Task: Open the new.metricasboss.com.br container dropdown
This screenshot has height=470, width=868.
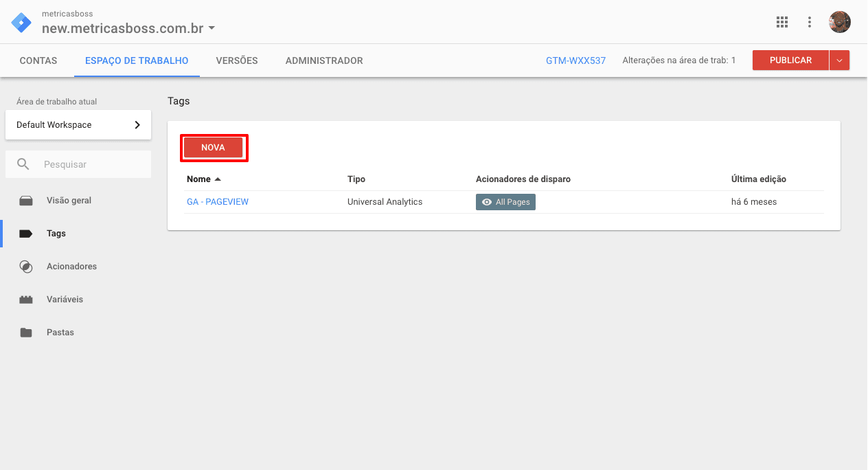Action: click(x=212, y=28)
